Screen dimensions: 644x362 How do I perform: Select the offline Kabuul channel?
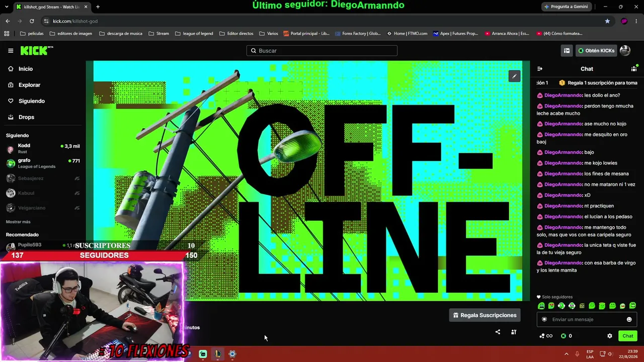coord(43,193)
